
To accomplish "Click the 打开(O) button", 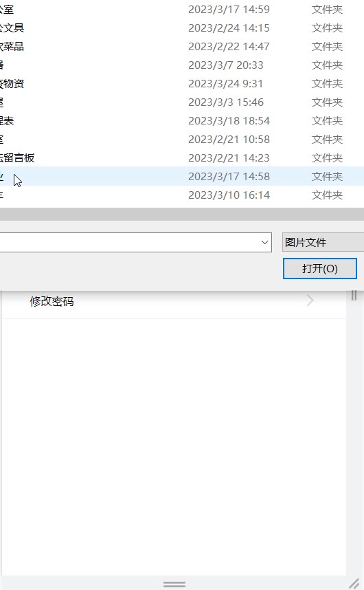I will (319, 269).
